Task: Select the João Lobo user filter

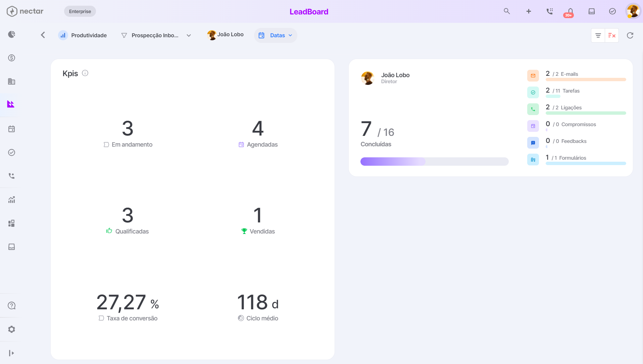Action: click(x=226, y=35)
